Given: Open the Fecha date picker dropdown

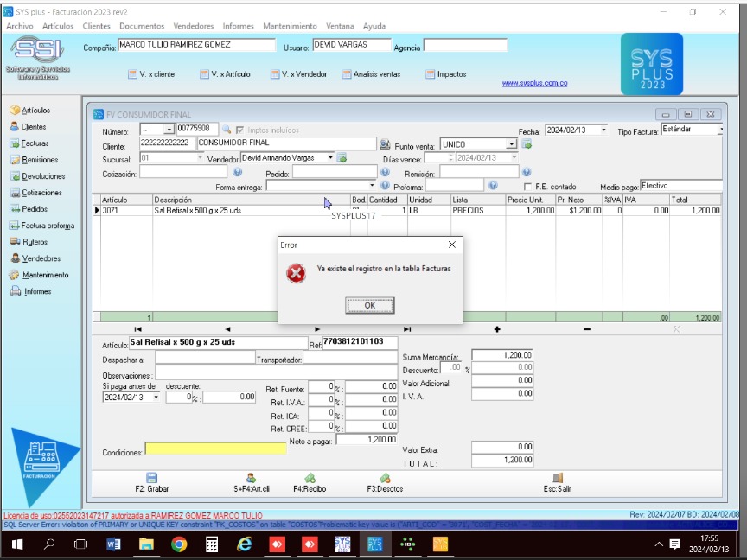Looking at the screenshot, I should (x=603, y=130).
